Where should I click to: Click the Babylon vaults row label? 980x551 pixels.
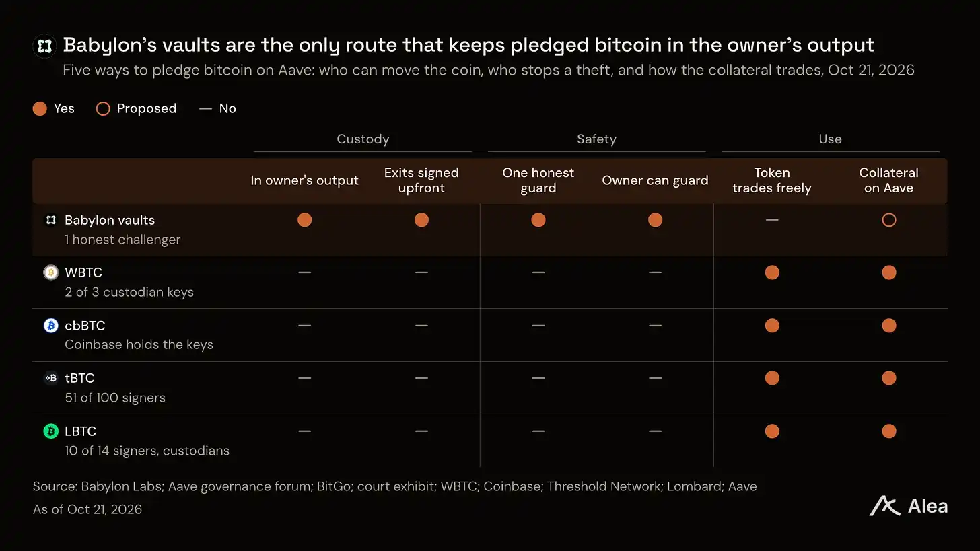110,220
